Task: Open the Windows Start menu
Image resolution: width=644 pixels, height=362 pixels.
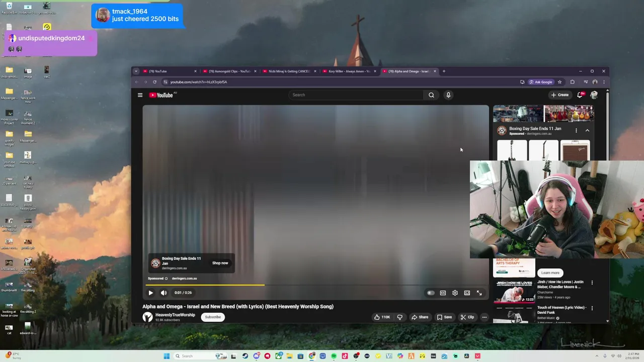Action: [x=167, y=356]
